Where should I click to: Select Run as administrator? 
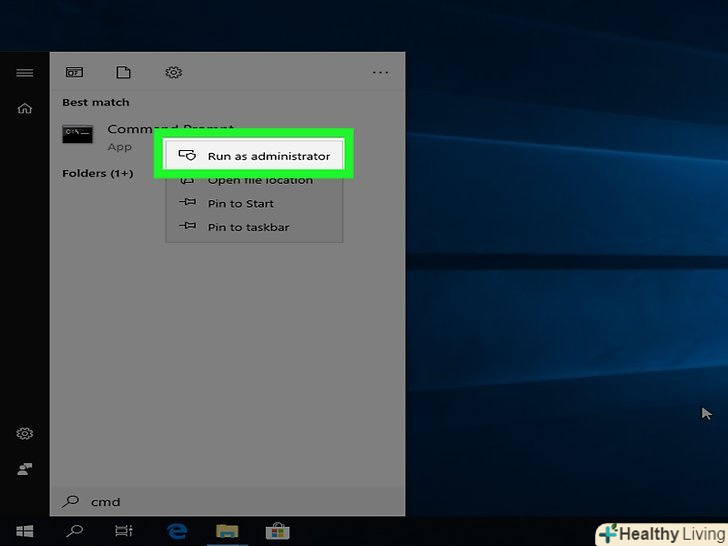267,156
